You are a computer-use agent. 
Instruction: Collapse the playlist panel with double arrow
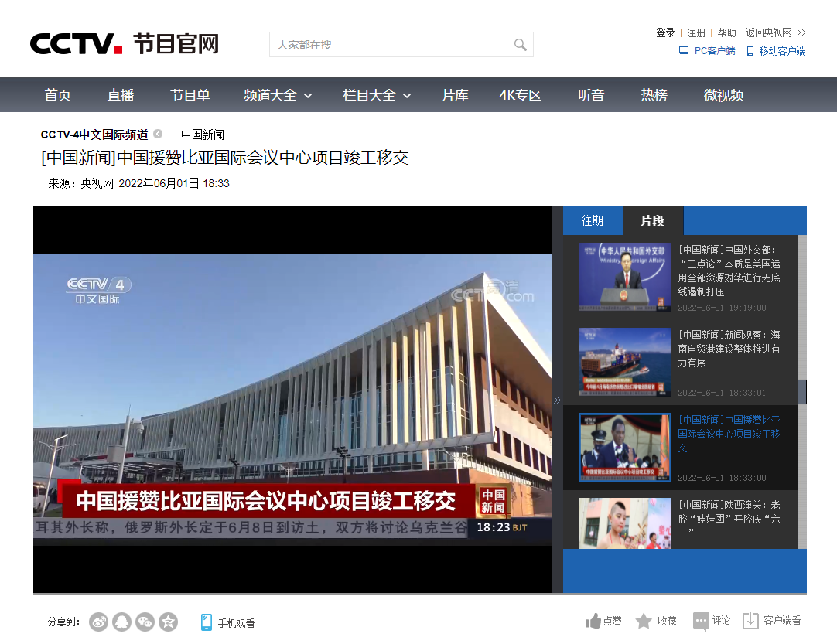point(557,400)
